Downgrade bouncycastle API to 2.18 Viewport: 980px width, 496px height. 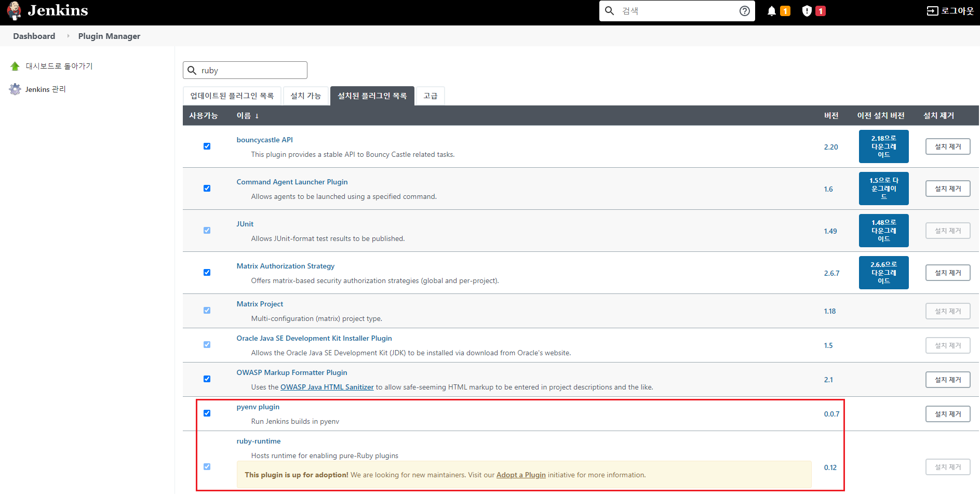pyautogui.click(x=883, y=146)
